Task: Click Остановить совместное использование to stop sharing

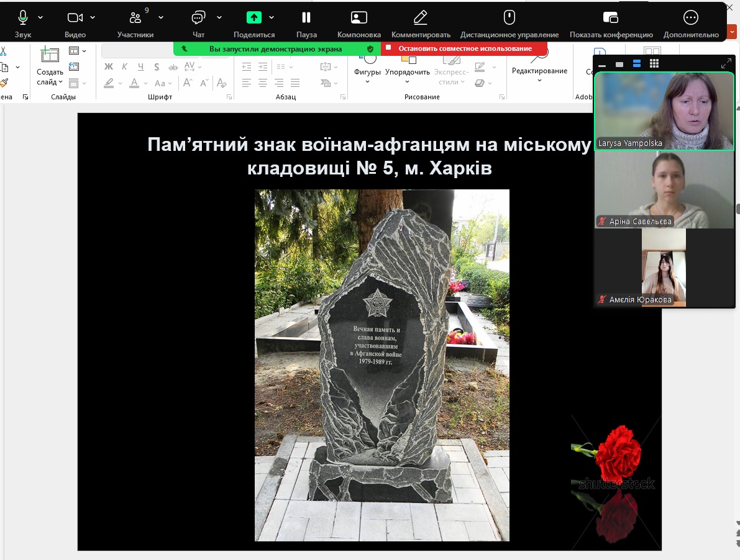Action: (465, 48)
